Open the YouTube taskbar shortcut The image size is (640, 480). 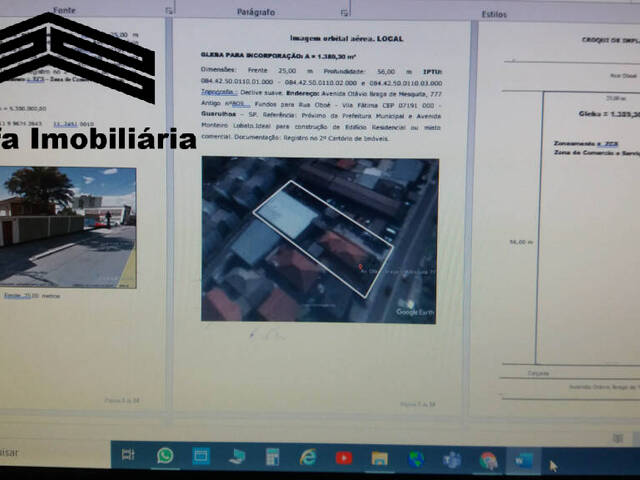[x=344, y=457]
